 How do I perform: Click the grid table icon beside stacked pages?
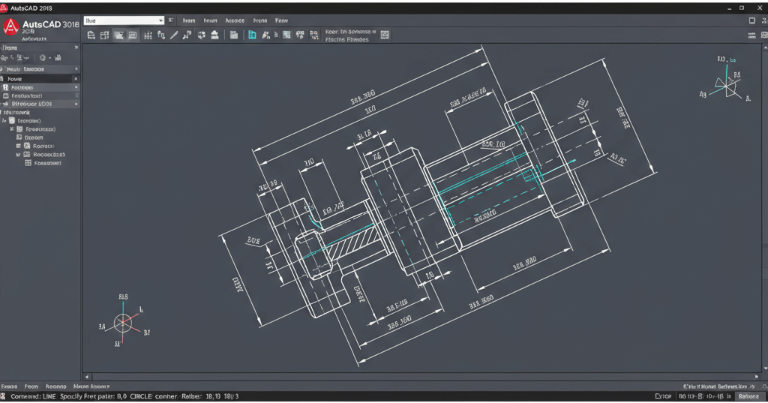tap(104, 35)
